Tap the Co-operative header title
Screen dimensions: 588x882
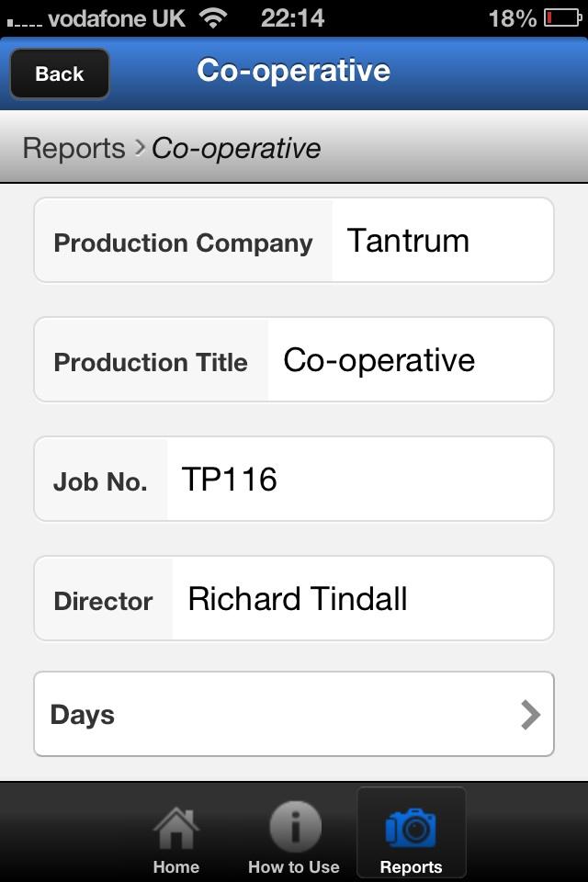click(293, 71)
